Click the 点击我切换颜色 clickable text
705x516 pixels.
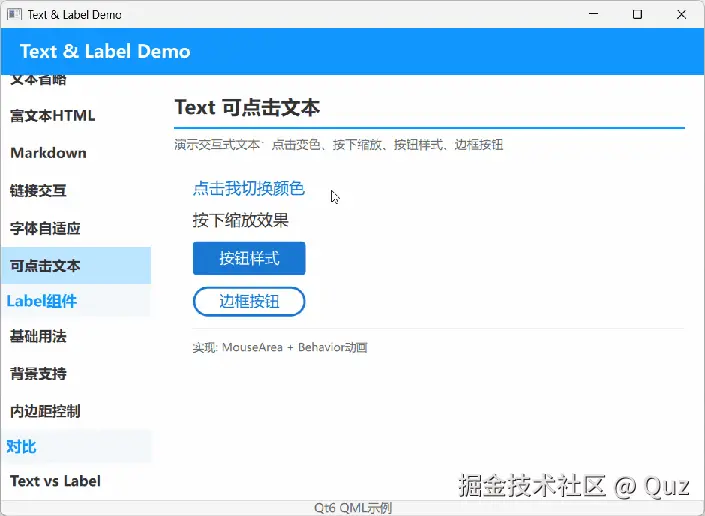coord(249,188)
